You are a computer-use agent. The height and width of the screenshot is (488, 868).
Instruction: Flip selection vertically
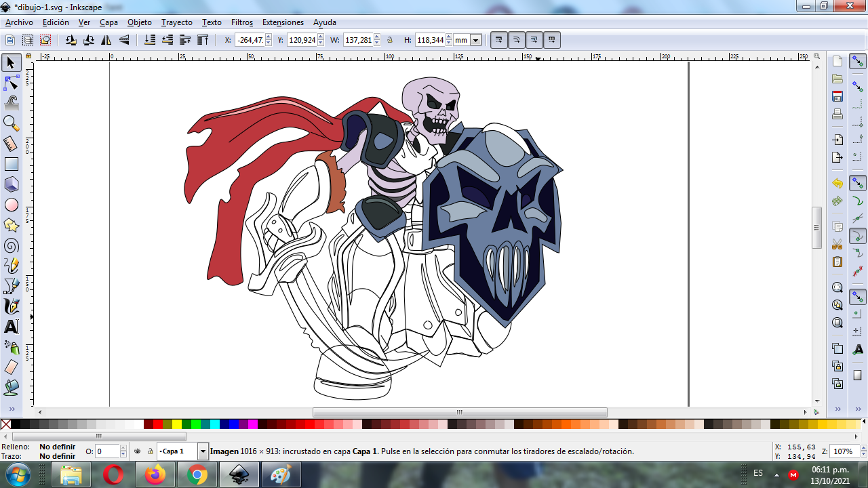(x=124, y=40)
